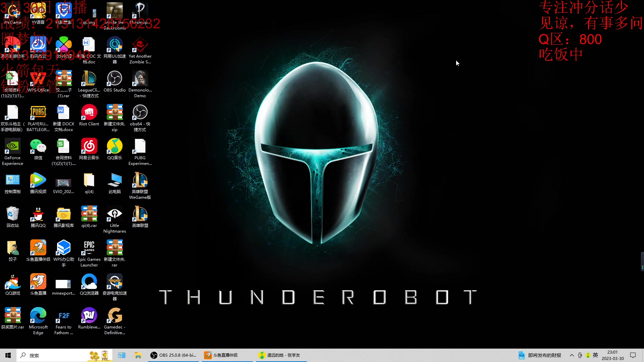Click the 搜索 taskbar search box
The height and width of the screenshot is (362, 644).
(x=54, y=355)
